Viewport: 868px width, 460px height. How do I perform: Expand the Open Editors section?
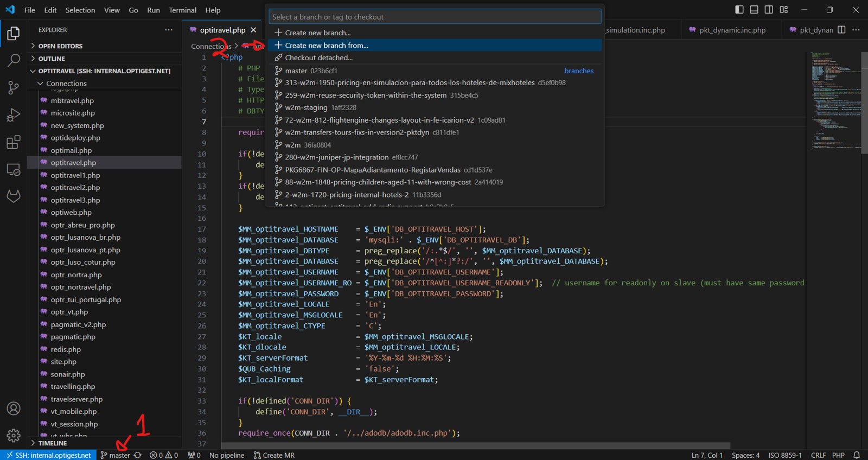tap(60, 46)
